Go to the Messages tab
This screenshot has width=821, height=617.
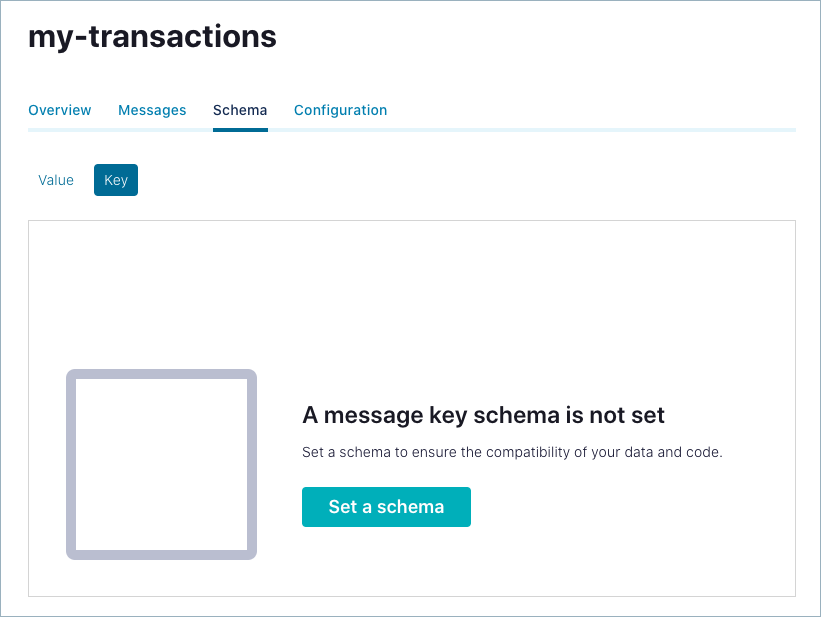tap(152, 110)
